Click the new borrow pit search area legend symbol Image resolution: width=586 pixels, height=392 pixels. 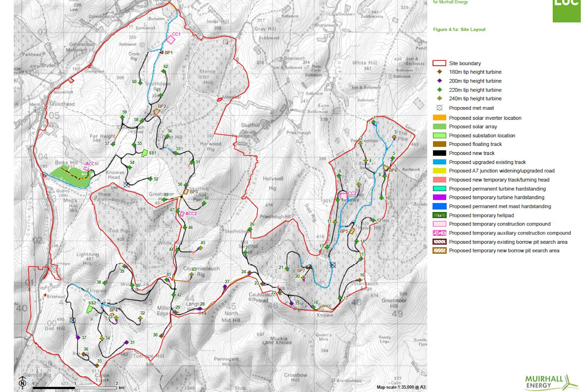pyautogui.click(x=439, y=251)
